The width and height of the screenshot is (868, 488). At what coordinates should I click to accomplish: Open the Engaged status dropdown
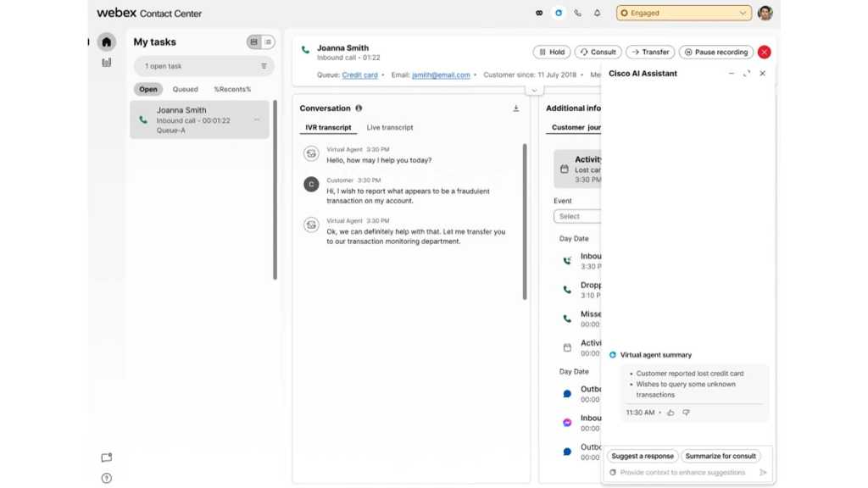pyautogui.click(x=683, y=14)
